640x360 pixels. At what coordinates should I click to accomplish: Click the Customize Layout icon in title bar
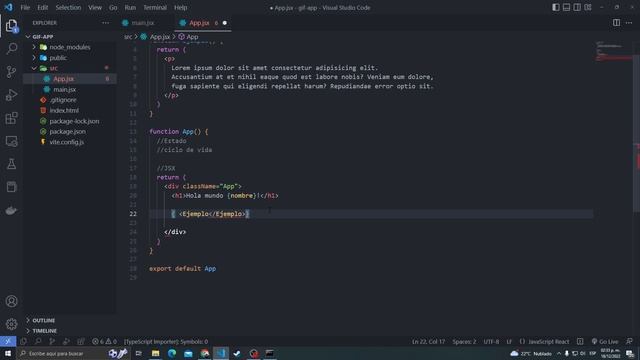pyautogui.click(x=588, y=7)
